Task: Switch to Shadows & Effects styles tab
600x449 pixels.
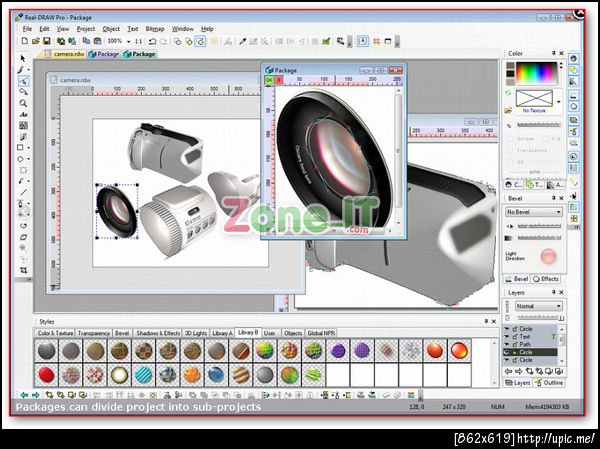Action: click(x=158, y=333)
